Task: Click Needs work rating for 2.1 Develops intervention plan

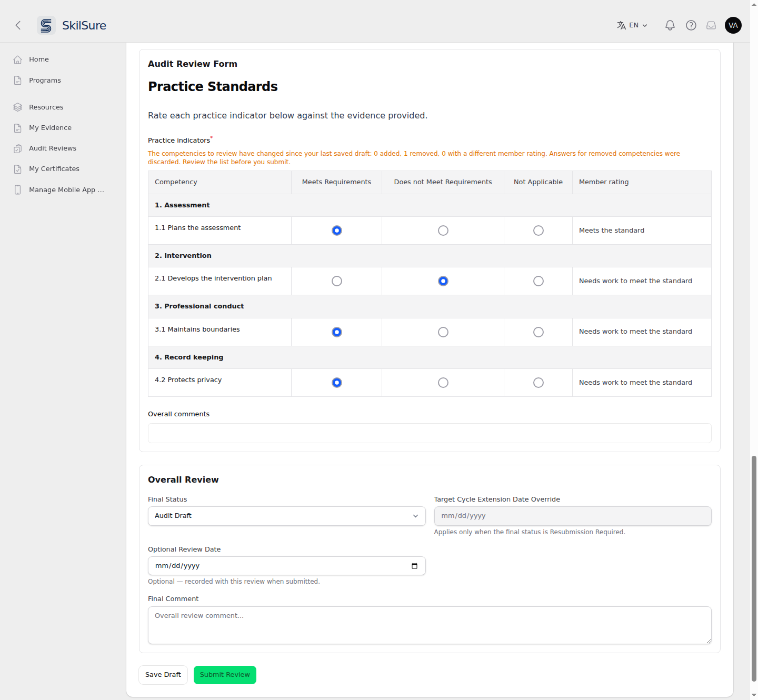Action: (635, 281)
